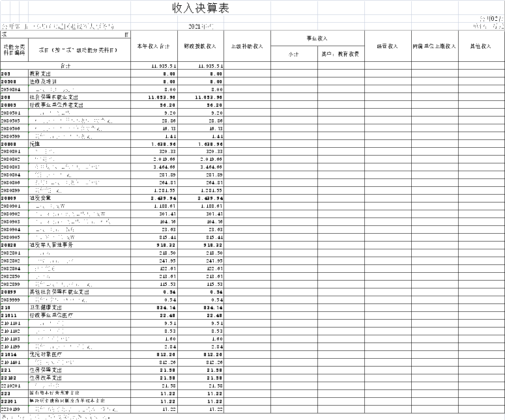Click the 合计 total row label
Image resolution: width=505 pixels, height=420 pixels.
(x=66, y=66)
